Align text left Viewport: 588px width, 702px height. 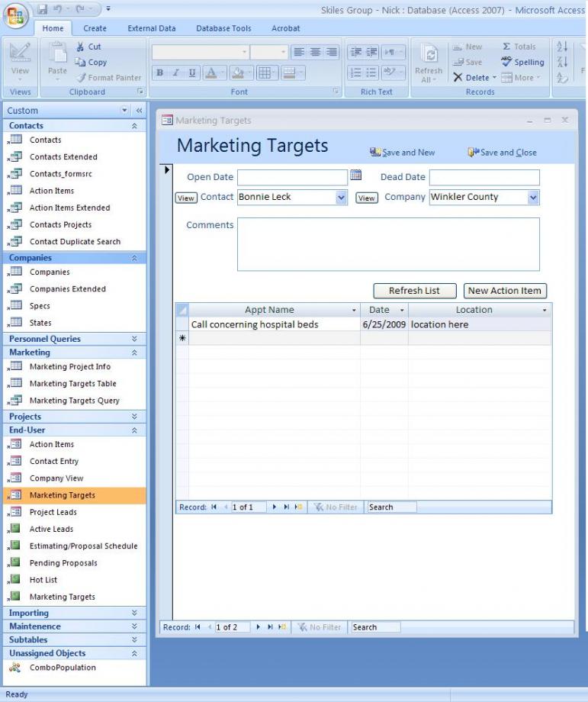pyautogui.click(x=299, y=52)
